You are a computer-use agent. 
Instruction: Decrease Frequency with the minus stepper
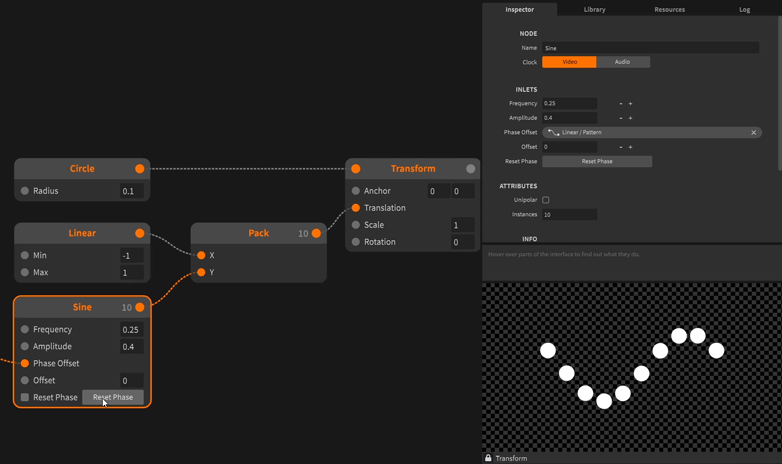click(x=621, y=104)
